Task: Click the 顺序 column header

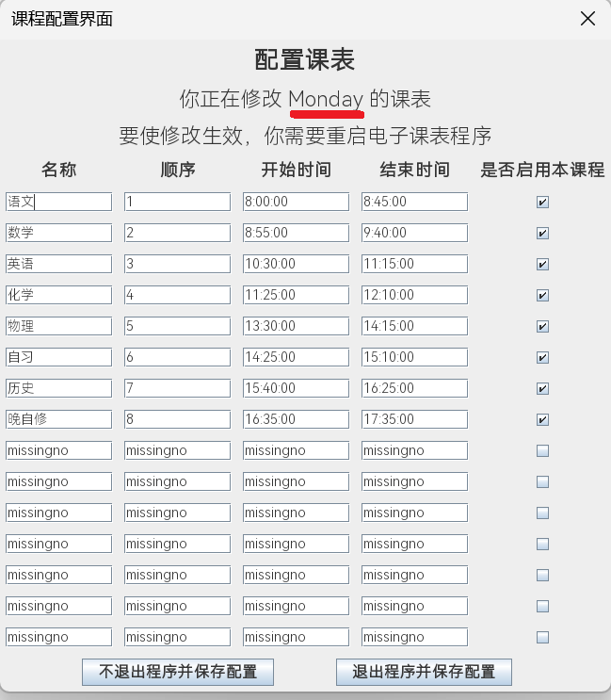Action: click(x=178, y=170)
